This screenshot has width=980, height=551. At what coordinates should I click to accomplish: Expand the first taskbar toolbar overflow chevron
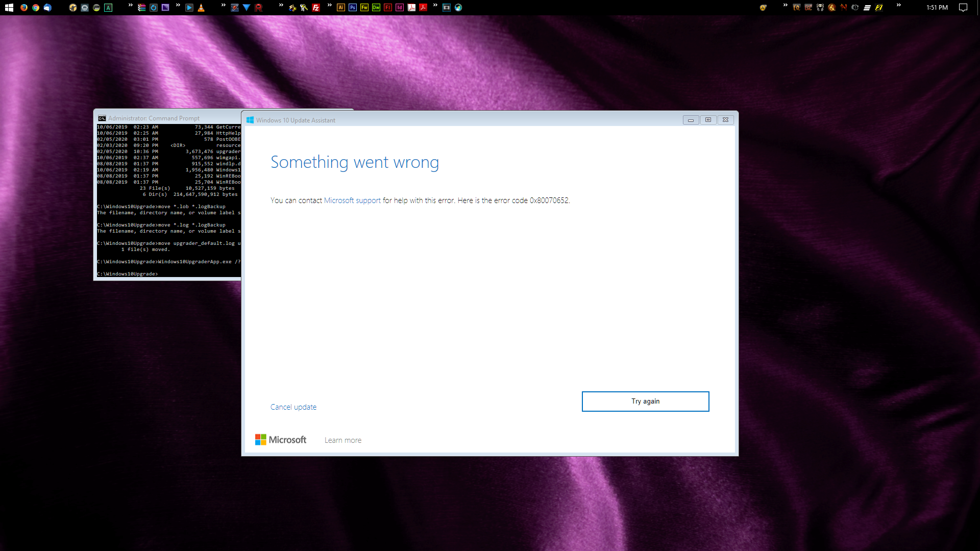[x=131, y=5]
